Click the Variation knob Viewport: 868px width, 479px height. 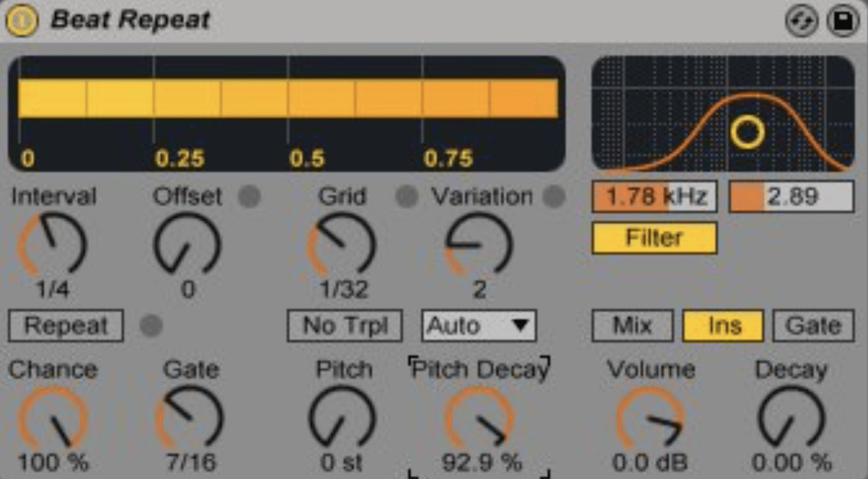tap(479, 244)
